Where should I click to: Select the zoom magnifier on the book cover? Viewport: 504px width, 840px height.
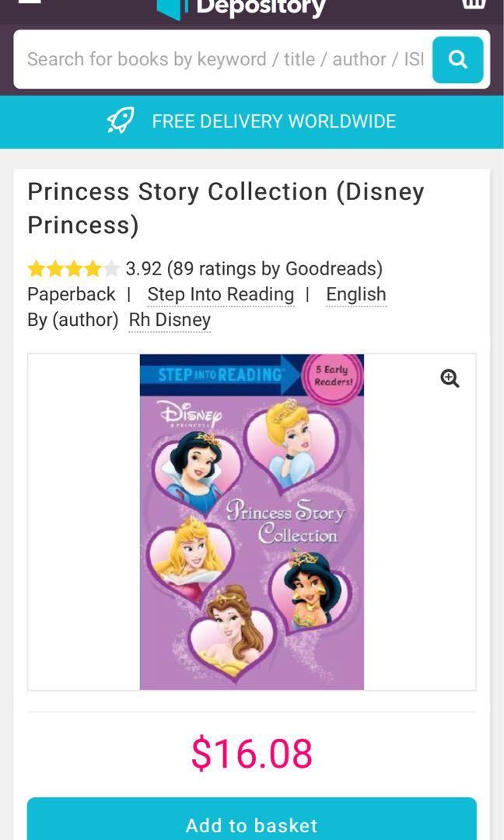[449, 378]
